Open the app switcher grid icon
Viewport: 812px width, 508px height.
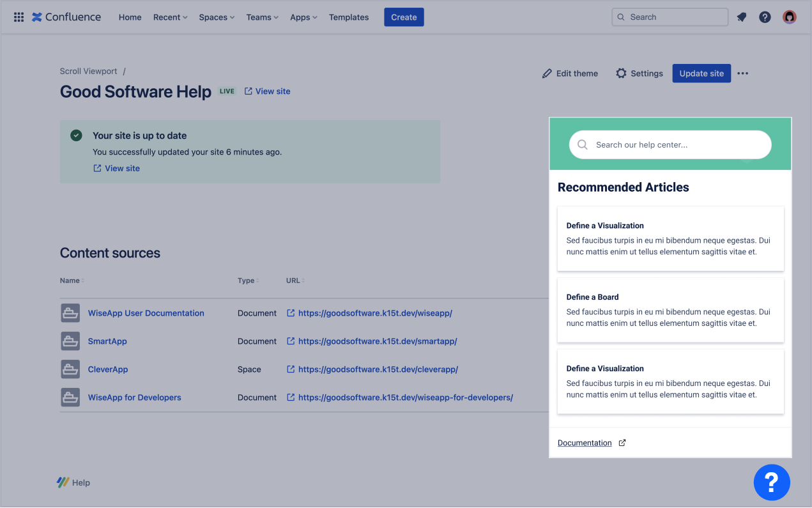coord(19,17)
